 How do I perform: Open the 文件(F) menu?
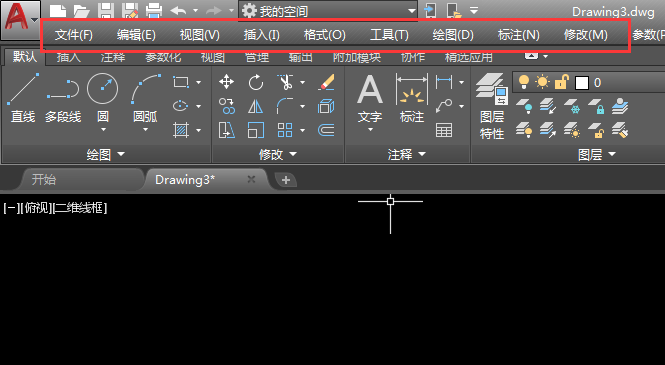(74, 35)
